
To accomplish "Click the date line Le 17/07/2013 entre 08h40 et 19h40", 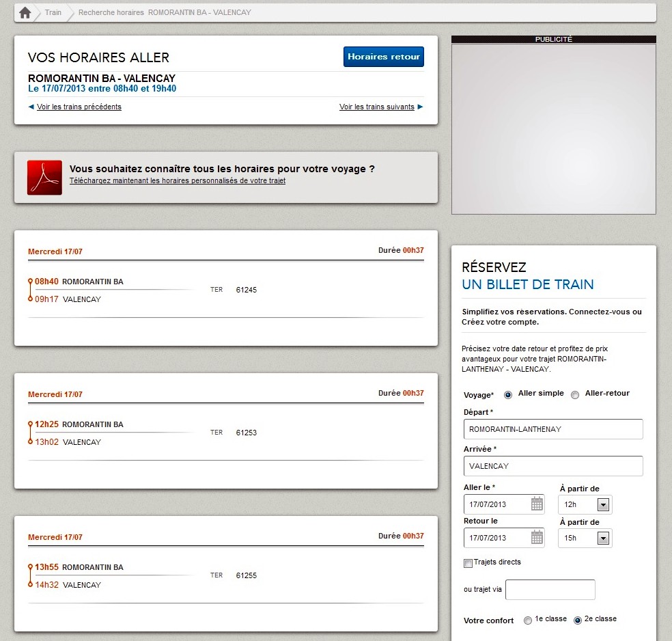I will 102,89.
